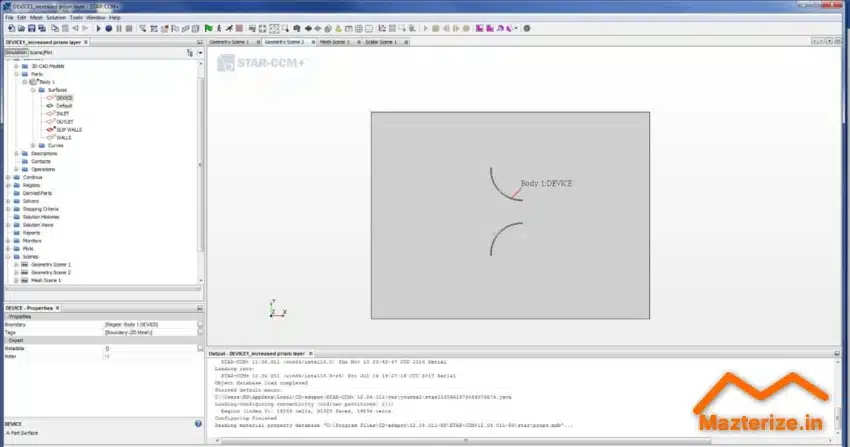Screen dimensions: 850x447
Task: Select the Reports node
Action: [31, 232]
